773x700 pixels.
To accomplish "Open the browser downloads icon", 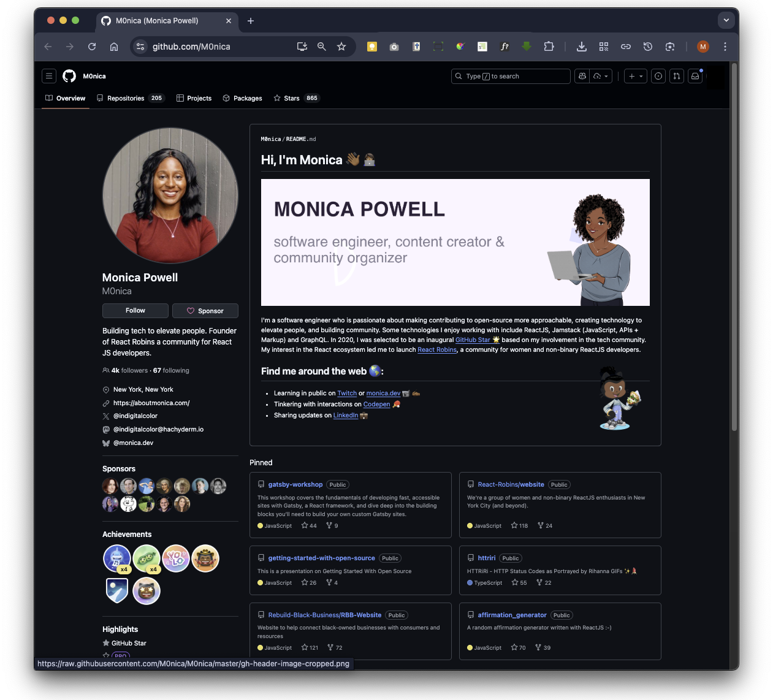I will pos(581,47).
